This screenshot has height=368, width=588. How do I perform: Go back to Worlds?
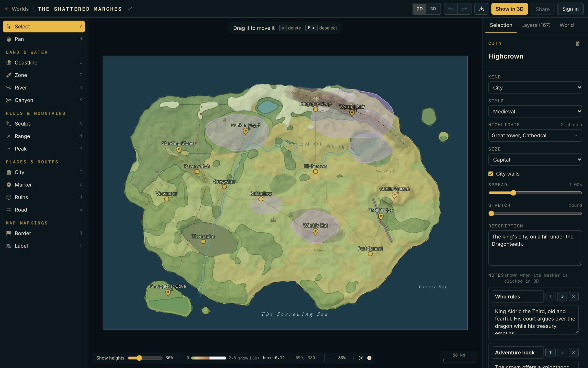[x=17, y=9]
